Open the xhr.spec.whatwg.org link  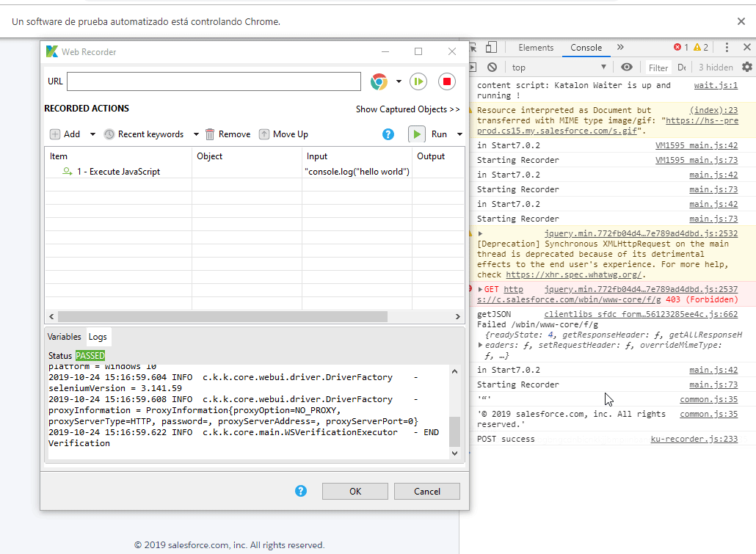573,274
